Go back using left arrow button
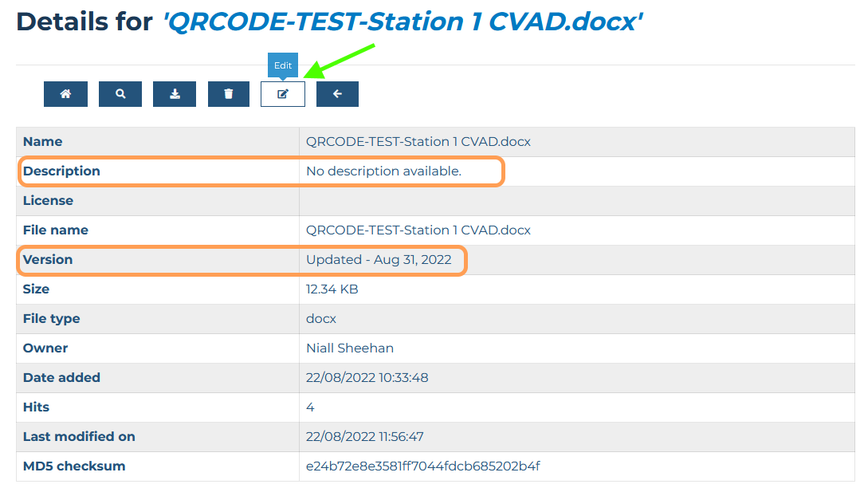Image resolution: width=868 pixels, height=492 pixels. click(x=337, y=93)
